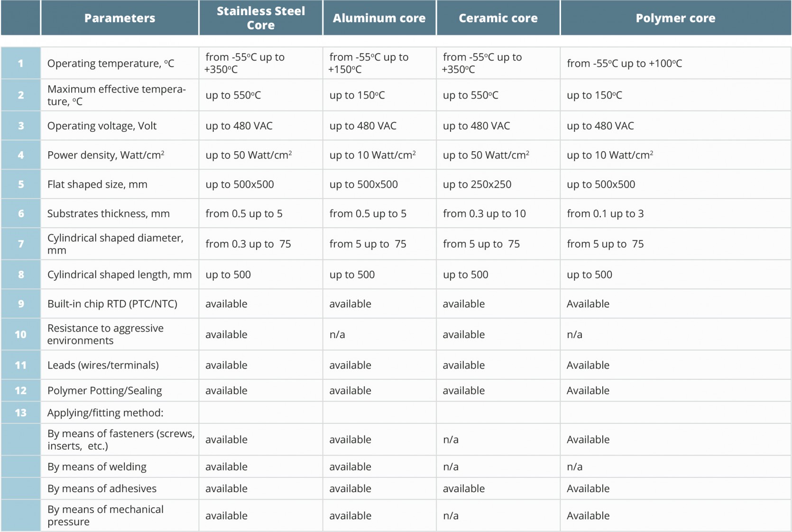792x532 pixels.
Task: Click the Stainless Steel Core column header
Action: click(260, 18)
